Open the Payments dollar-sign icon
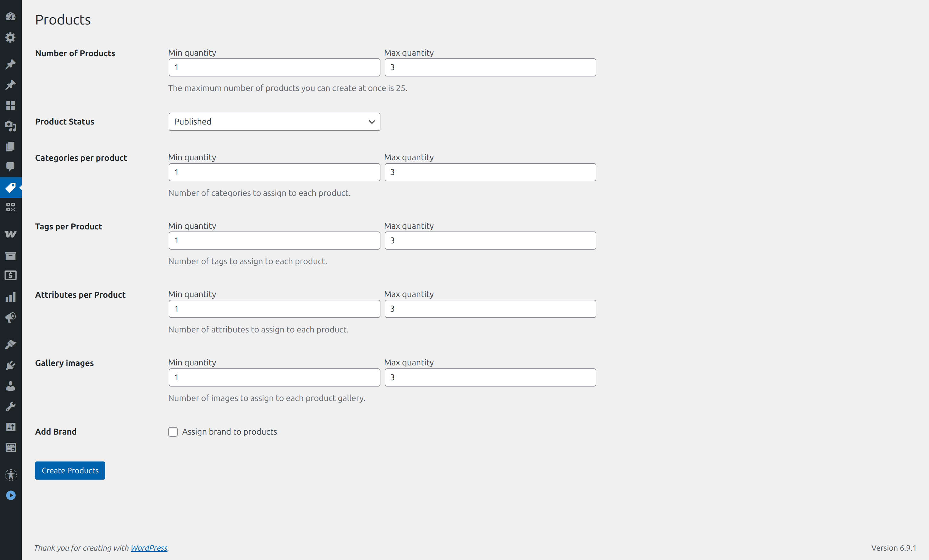The height and width of the screenshot is (560, 929). (11, 276)
